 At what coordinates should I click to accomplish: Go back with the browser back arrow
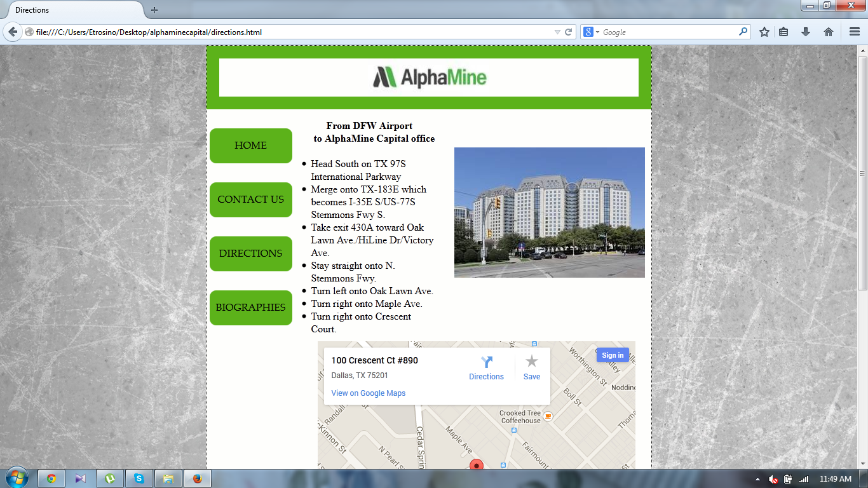(x=13, y=32)
